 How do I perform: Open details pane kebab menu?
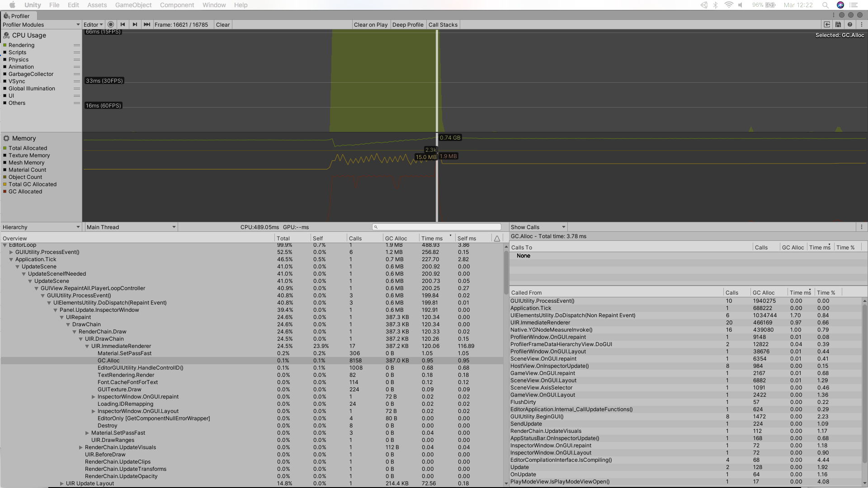point(861,227)
